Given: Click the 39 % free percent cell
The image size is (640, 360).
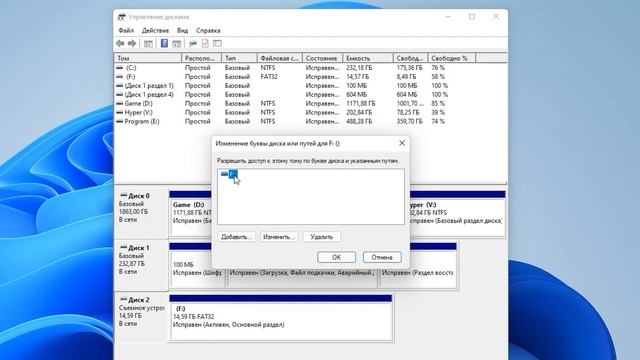Looking at the screenshot, I should 438,113.
